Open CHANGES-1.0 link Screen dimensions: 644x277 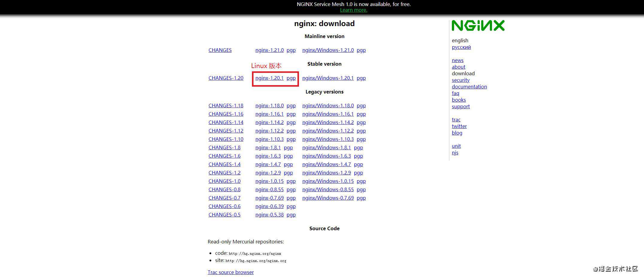[x=224, y=181]
